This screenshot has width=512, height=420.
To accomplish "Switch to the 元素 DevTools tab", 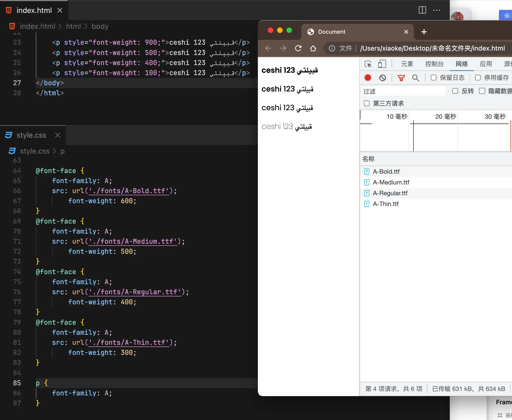I will point(407,64).
